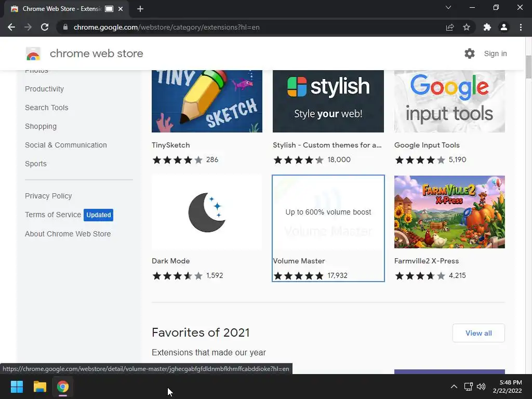Open the Terms of Service link
The image size is (532, 399).
[x=53, y=215]
